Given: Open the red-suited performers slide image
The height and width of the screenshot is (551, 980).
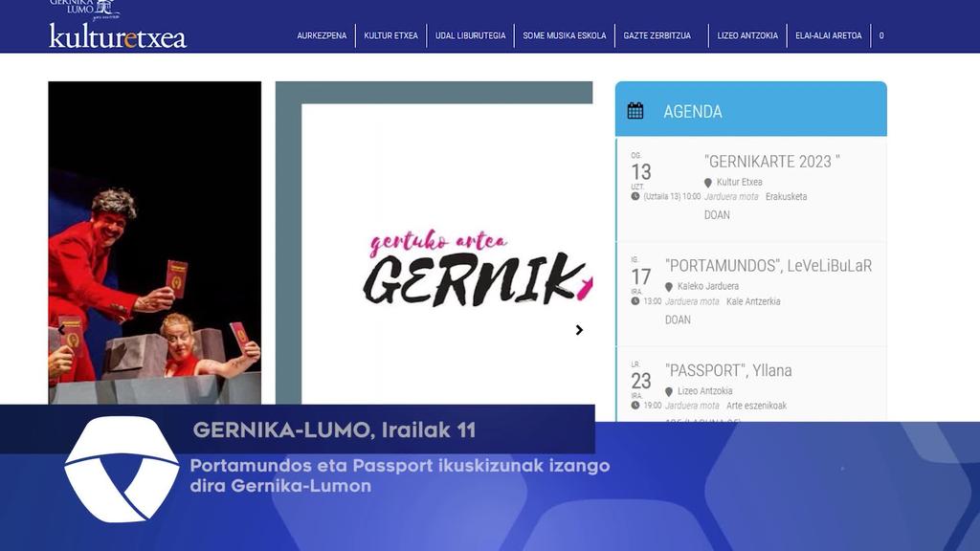Looking at the screenshot, I should click(154, 242).
